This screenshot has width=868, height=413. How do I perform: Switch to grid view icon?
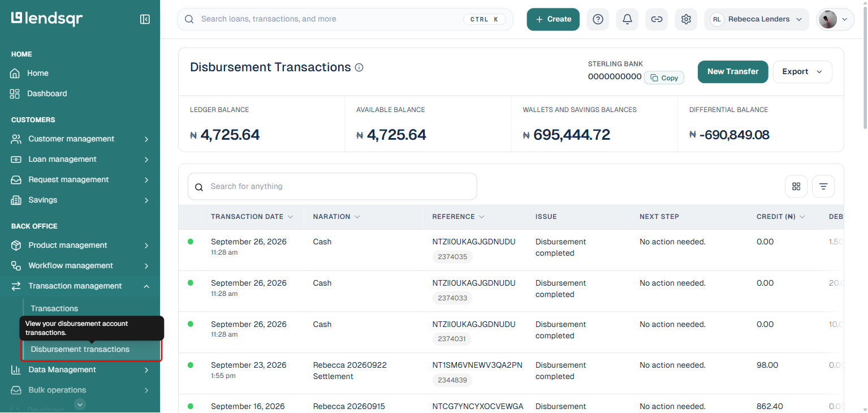click(796, 186)
